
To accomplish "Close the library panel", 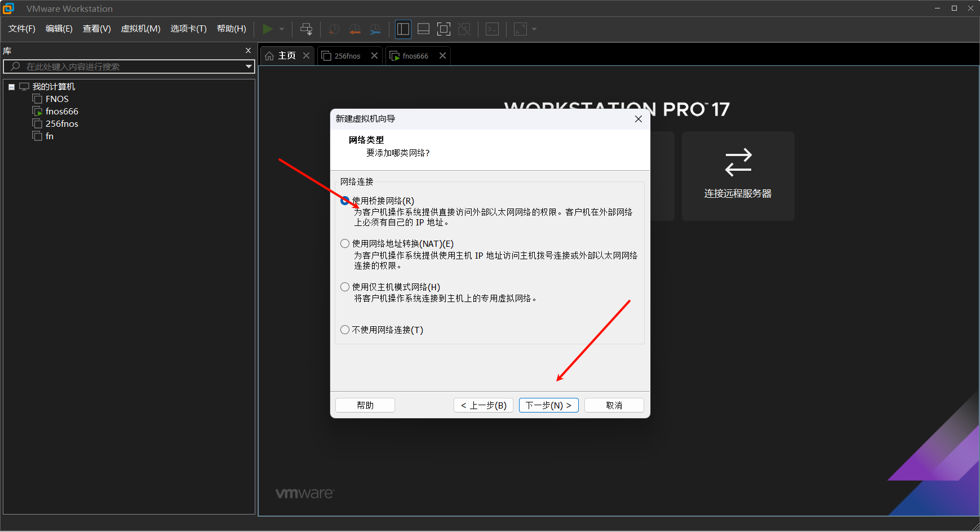I will pos(248,51).
